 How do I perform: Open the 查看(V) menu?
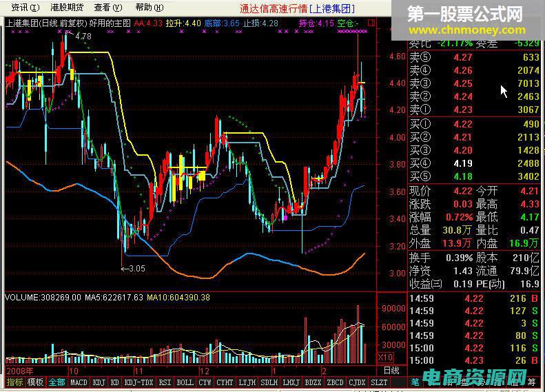(x=108, y=8)
